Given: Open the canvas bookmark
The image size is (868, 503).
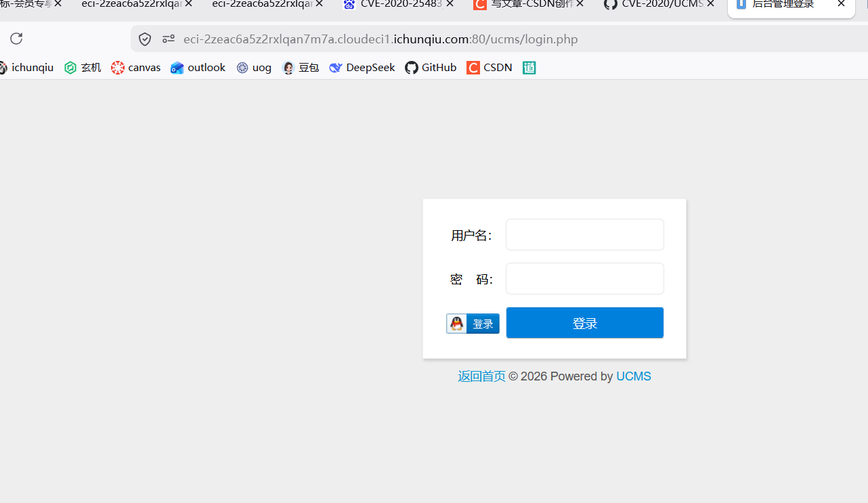Looking at the screenshot, I should [x=136, y=68].
